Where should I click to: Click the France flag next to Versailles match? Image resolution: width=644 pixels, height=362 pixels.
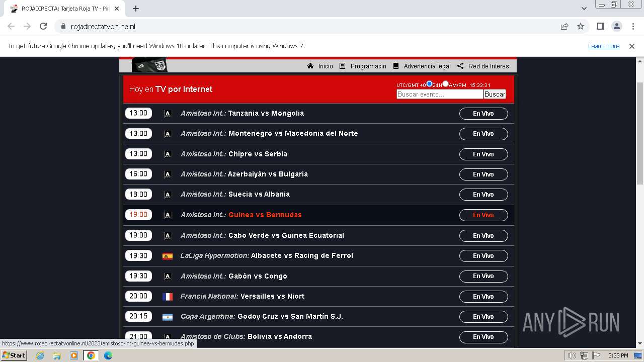[168, 297]
